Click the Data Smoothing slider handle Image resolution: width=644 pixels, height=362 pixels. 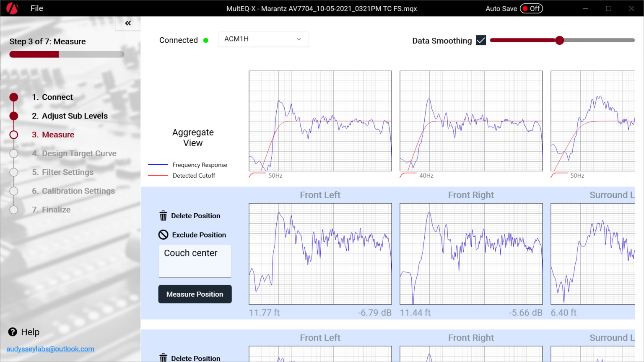[559, 41]
